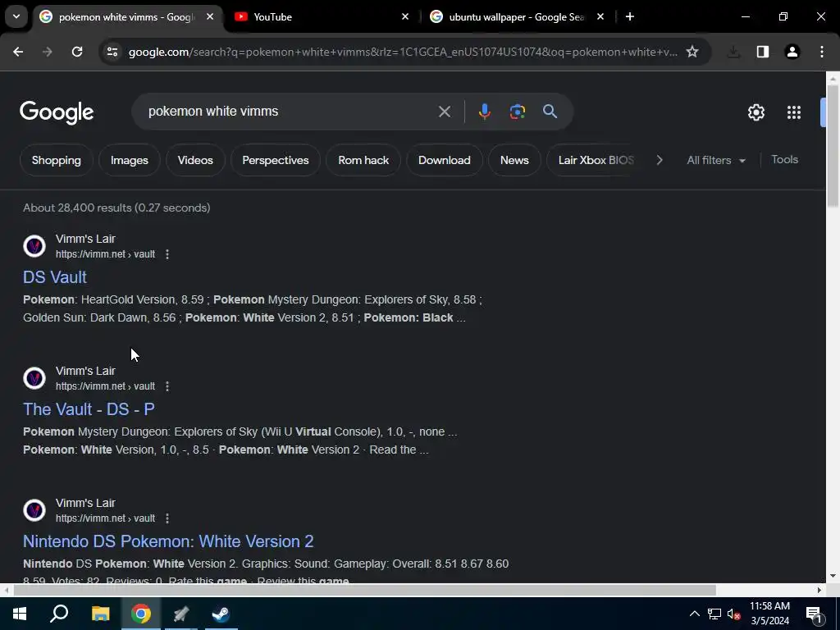The height and width of the screenshot is (630, 840).
Task: Go back to the previous page
Action: [x=18, y=52]
